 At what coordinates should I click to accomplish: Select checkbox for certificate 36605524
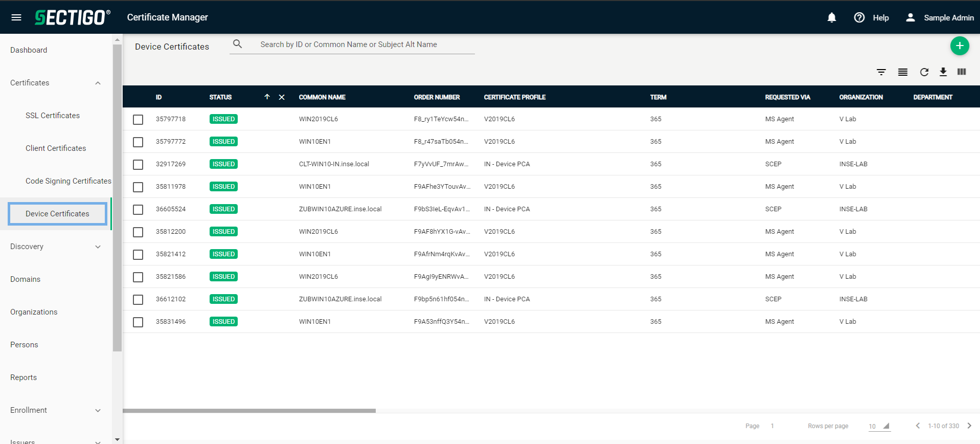(x=138, y=210)
